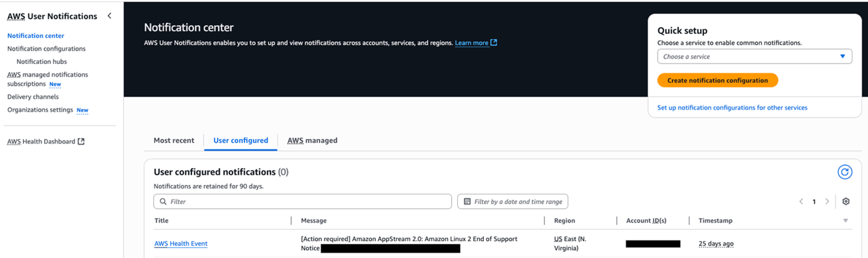Open AWS Health Dashboard link
The image size is (868, 258).
[41, 141]
